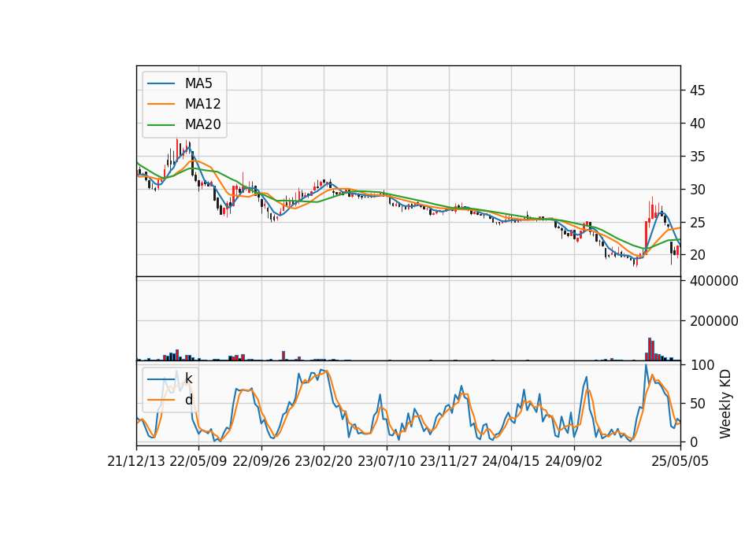The width and height of the screenshot is (756, 543).
Task: Click the 22/09/26 date tick label
Action: 261,461
